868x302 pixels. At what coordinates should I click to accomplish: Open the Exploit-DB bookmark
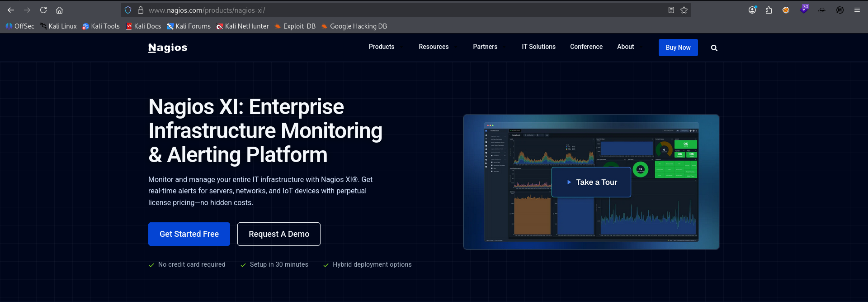point(295,26)
